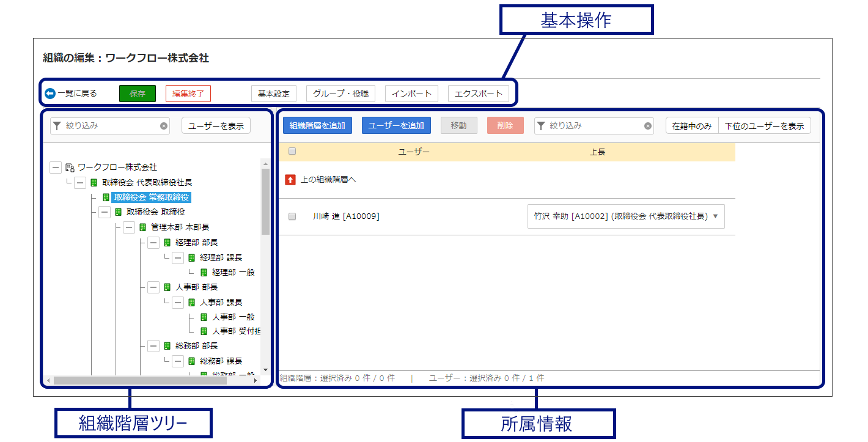This screenshot has width=868, height=442.
Task: Open the グループ・役職 settings
Action: tap(340, 94)
